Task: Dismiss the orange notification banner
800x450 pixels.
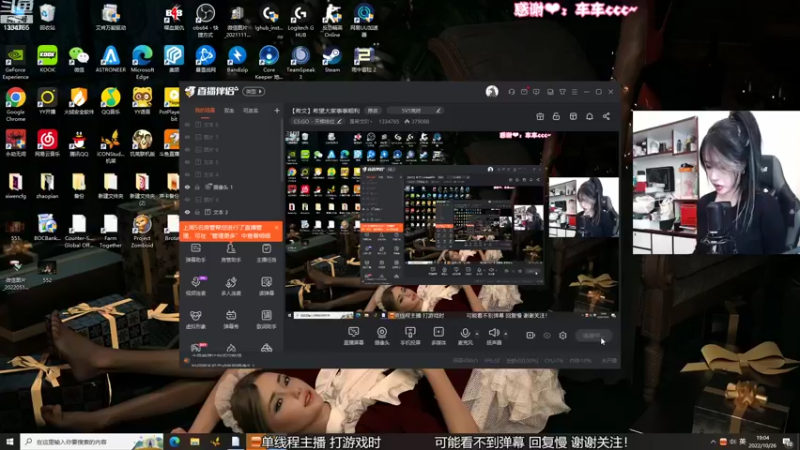Action: click(x=276, y=228)
